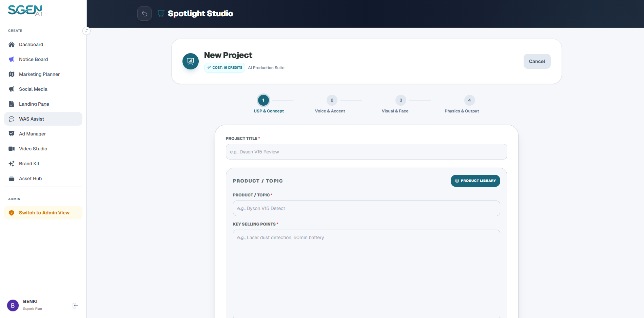Viewport: 644px width, 318px height.
Task: Select step 1 circle in stepper
Action: (264, 100)
